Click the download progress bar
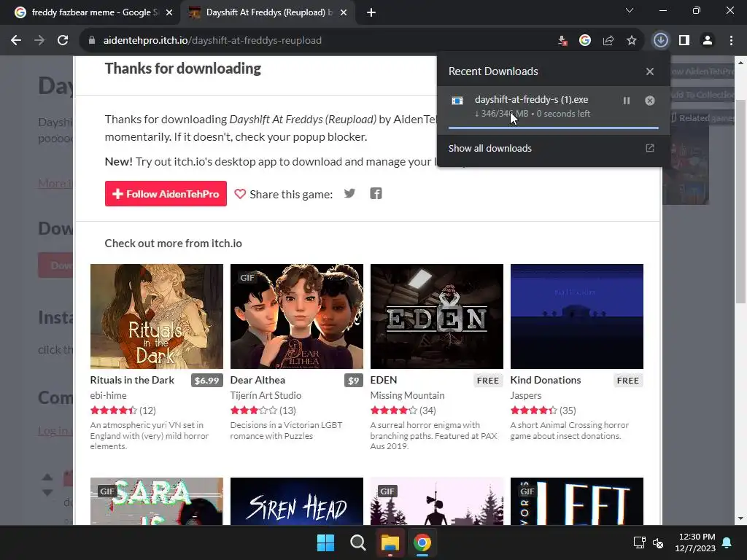Screen dimensions: 747x560 (x=554, y=128)
